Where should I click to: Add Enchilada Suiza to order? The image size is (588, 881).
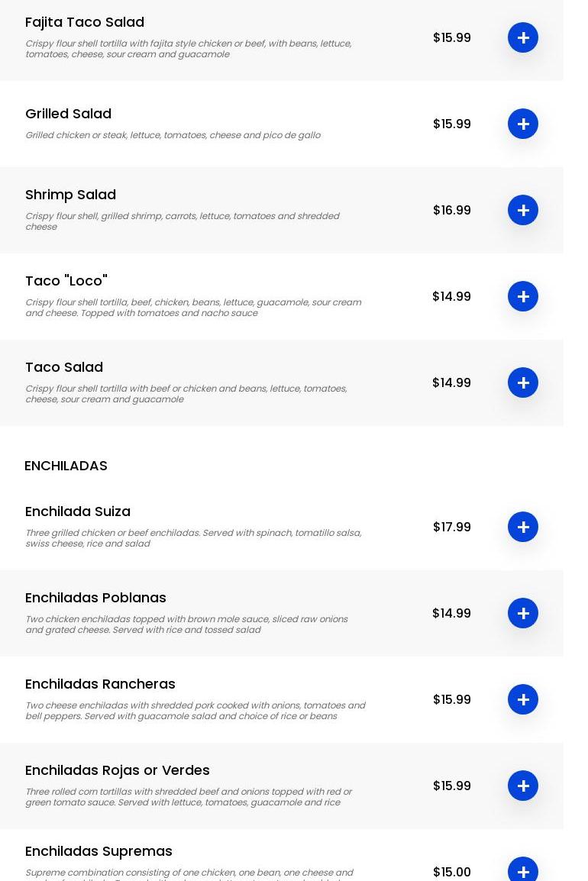[522, 527]
